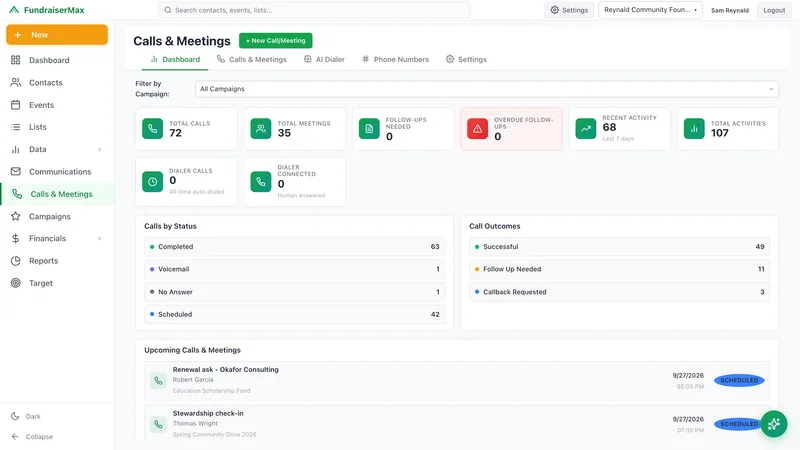800x450 pixels.
Task: Click the Recent Activity trend icon
Action: [586, 129]
